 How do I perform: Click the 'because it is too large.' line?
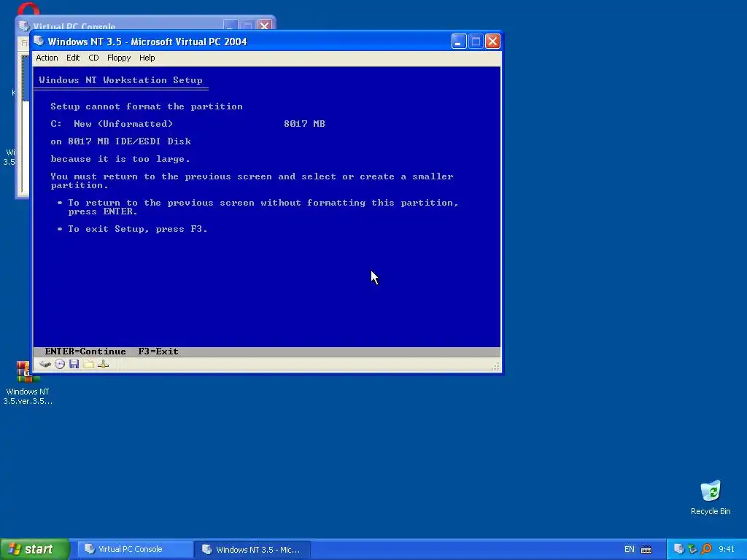coord(120,159)
